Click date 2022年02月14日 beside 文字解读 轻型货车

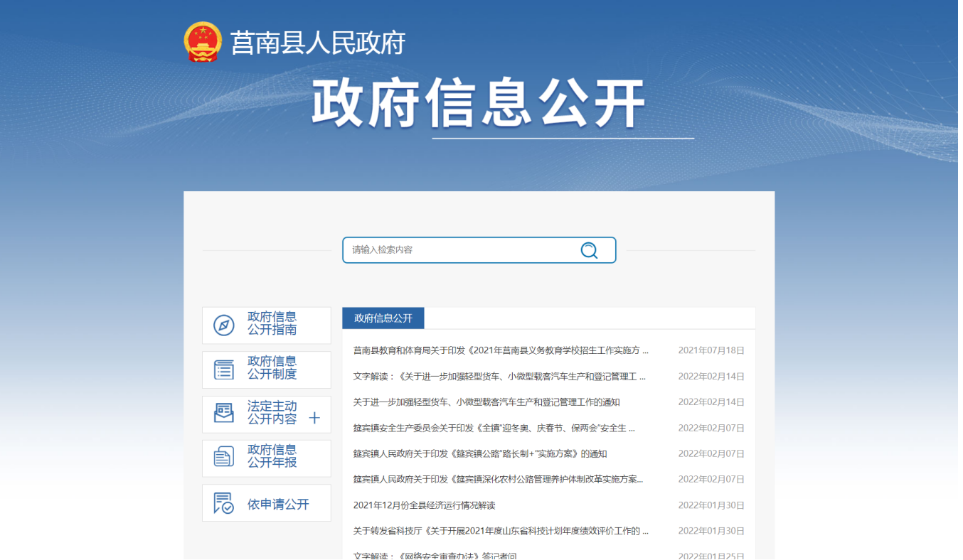[x=711, y=376]
